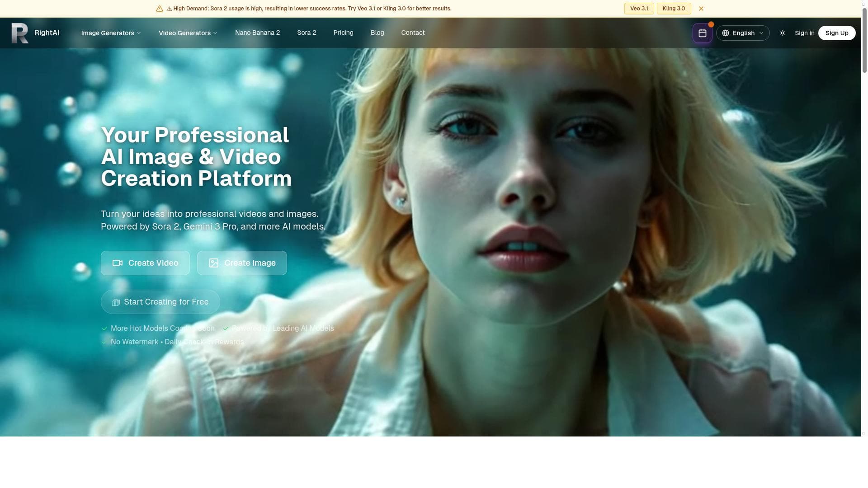This screenshot has width=868, height=488.
Task: Click the RightAI logo icon
Action: (x=20, y=33)
